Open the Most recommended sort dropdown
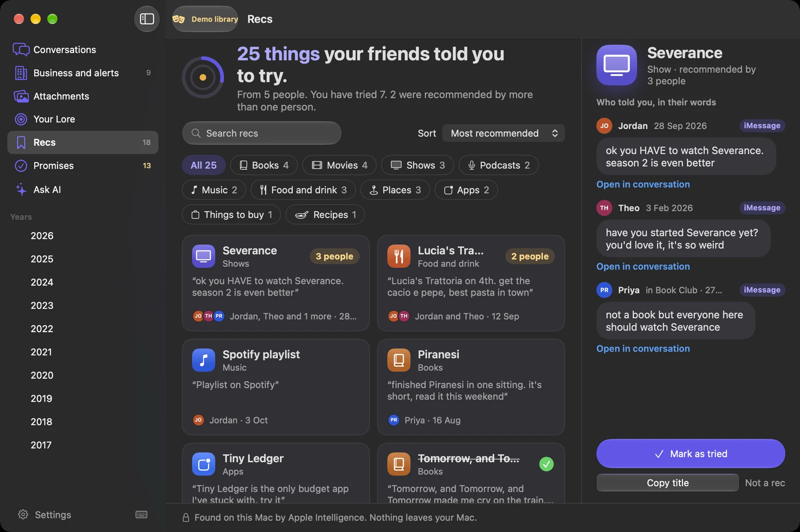The width and height of the screenshot is (800, 532). (x=503, y=133)
